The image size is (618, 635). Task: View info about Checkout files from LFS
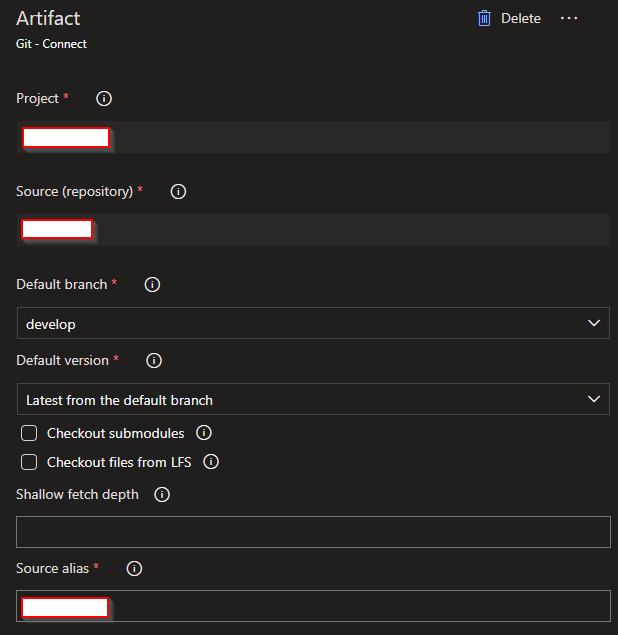pyautogui.click(x=211, y=462)
